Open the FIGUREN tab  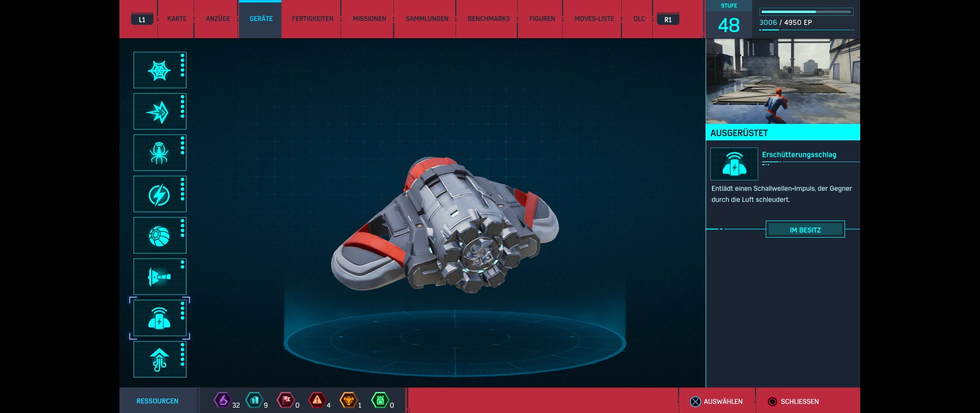click(542, 19)
